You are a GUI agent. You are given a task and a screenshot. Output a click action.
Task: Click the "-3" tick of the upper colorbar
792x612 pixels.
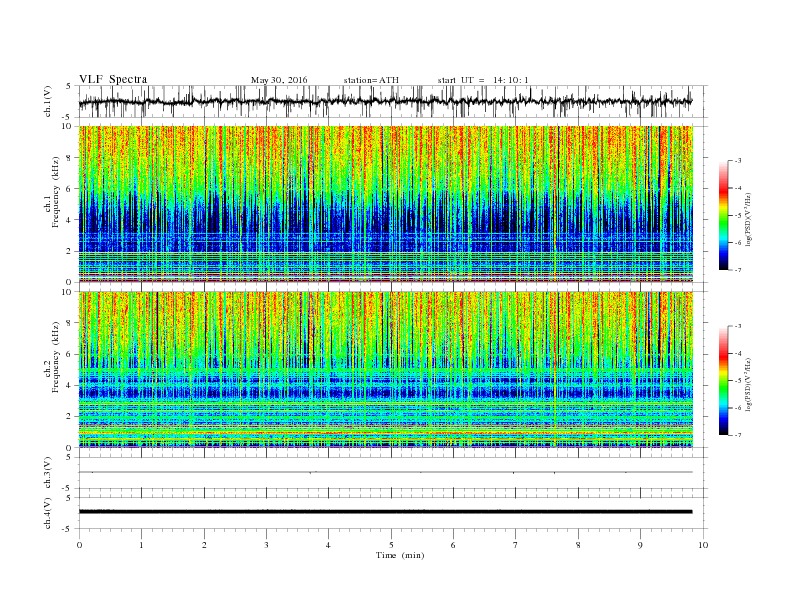[737, 161]
